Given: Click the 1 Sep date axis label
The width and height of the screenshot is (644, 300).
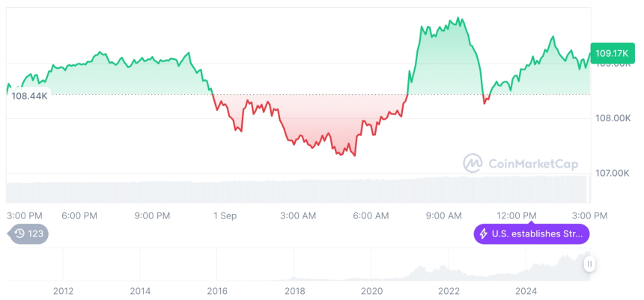Looking at the screenshot, I should point(225,215).
